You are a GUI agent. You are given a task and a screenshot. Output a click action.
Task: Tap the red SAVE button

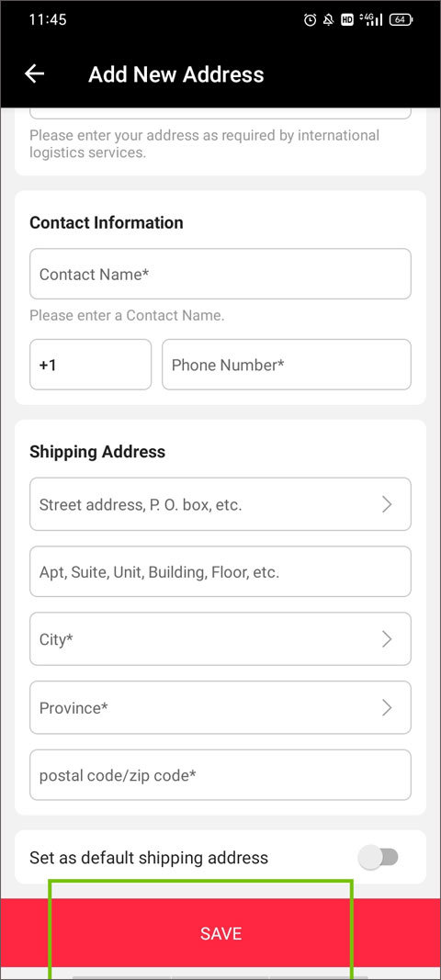[x=220, y=933]
